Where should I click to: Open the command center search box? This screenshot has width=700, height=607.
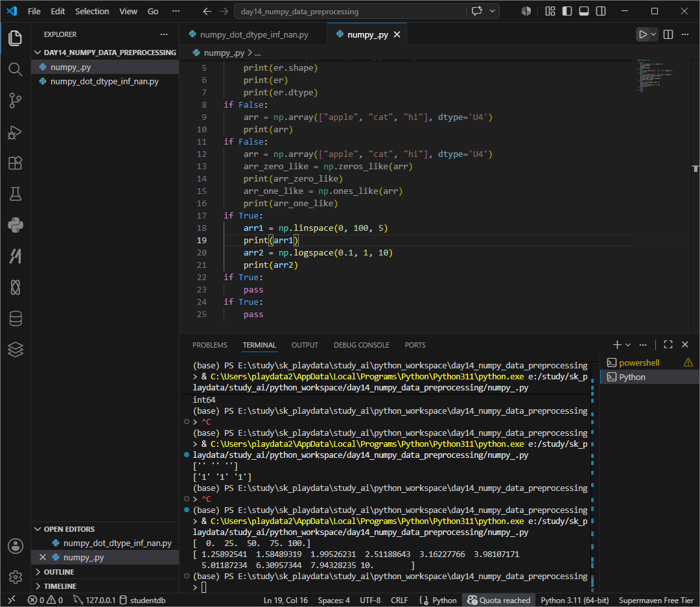click(349, 11)
